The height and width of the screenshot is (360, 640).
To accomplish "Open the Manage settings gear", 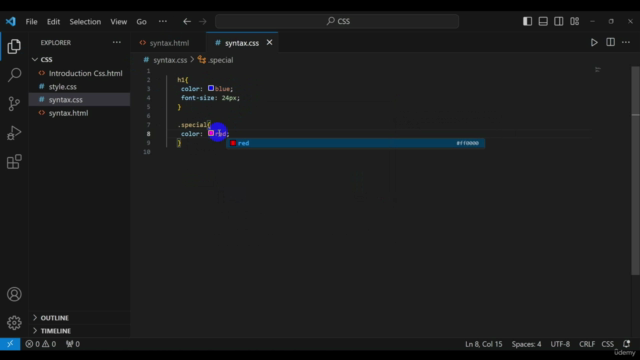I will [14, 323].
